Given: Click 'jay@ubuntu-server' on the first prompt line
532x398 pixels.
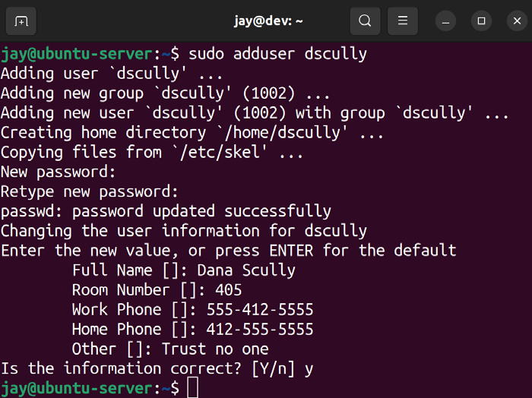Looking at the screenshot, I should click(77, 54).
